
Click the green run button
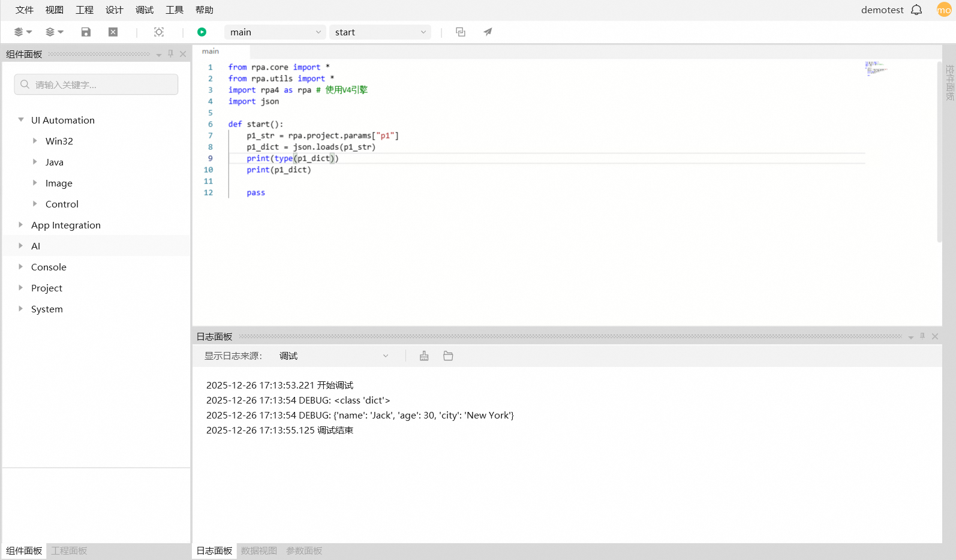[x=202, y=32]
